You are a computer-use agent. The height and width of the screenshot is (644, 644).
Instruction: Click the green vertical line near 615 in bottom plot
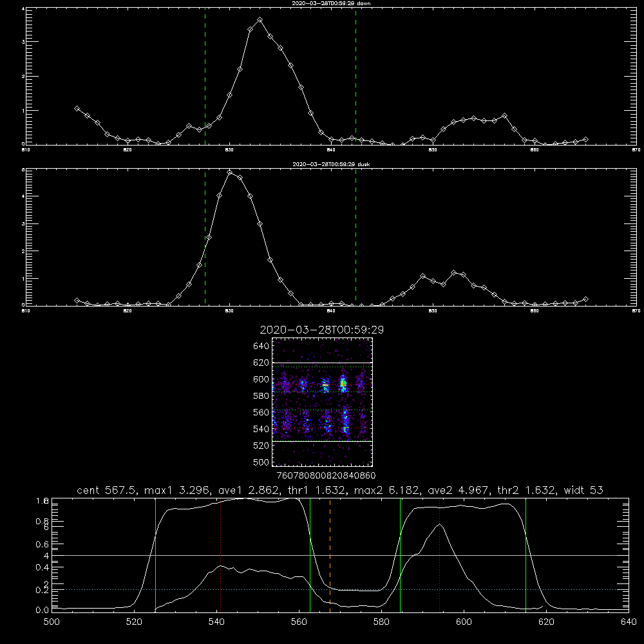click(526, 554)
